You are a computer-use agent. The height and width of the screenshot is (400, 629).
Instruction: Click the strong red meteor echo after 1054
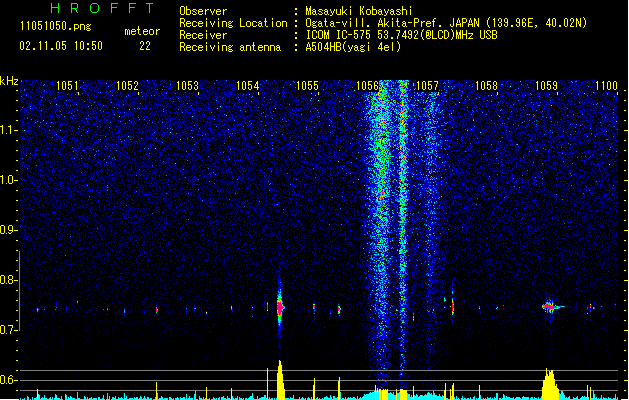click(x=280, y=308)
